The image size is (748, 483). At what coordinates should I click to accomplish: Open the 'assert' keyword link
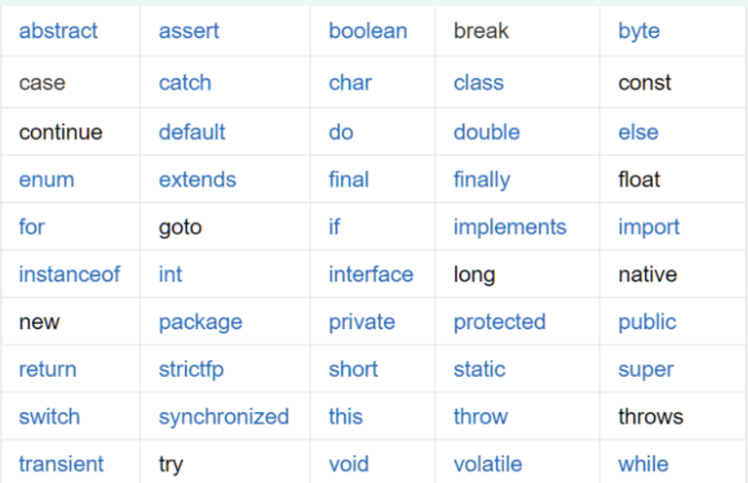191,31
